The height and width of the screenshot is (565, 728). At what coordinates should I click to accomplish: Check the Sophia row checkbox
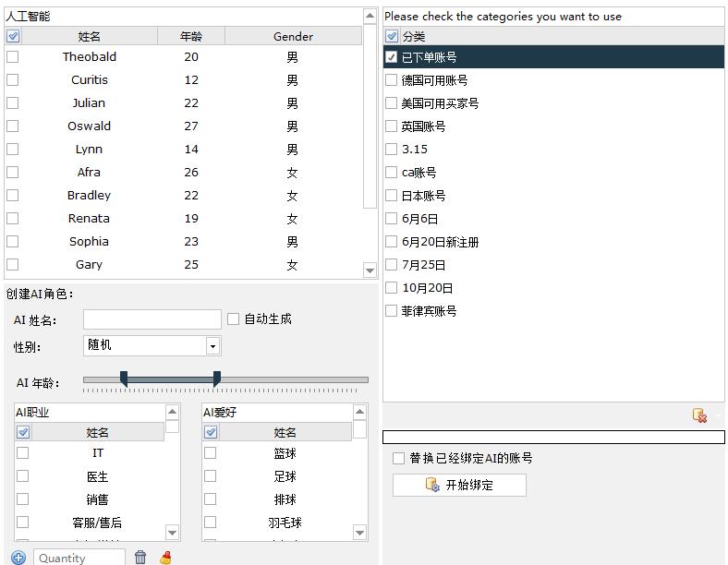click(13, 241)
